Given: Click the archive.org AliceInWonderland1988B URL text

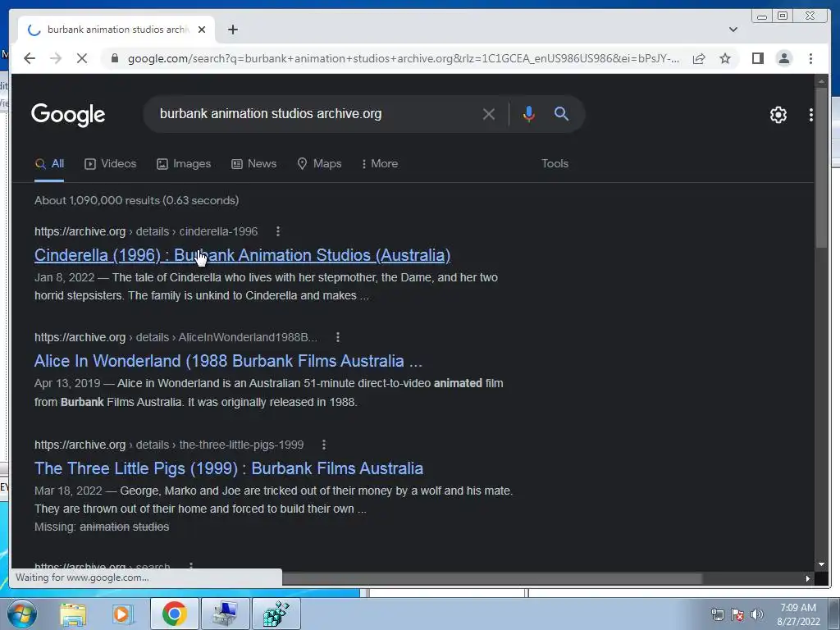Looking at the screenshot, I should coord(176,337).
